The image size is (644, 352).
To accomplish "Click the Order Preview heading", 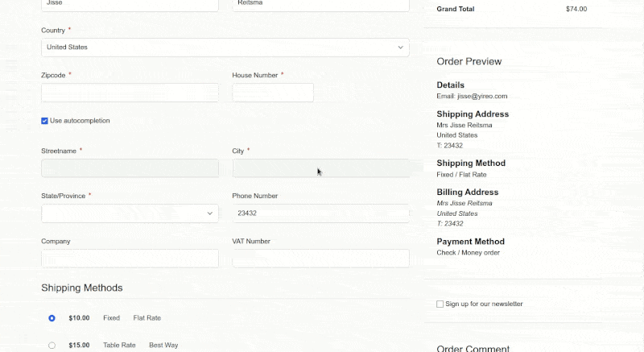I will (x=469, y=61).
